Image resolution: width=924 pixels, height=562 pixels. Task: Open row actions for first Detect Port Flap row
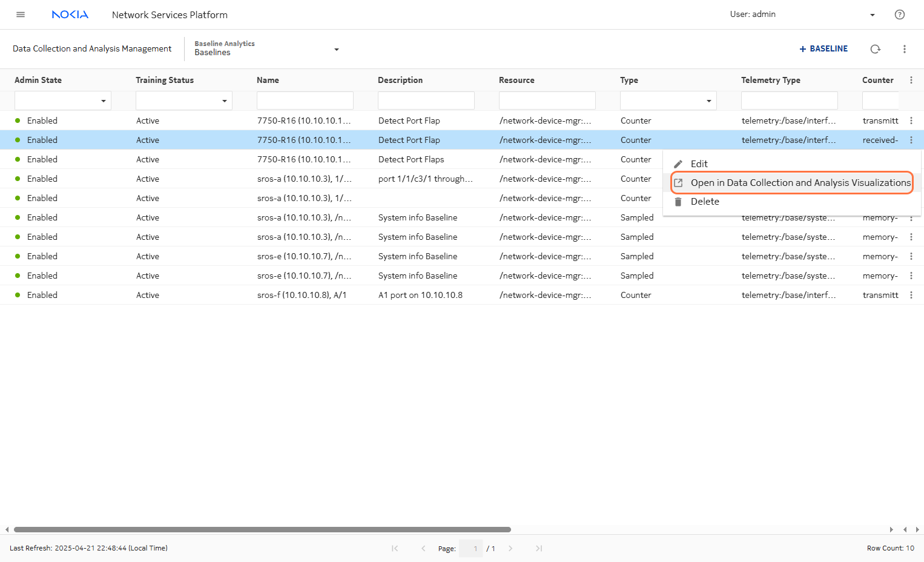point(911,121)
